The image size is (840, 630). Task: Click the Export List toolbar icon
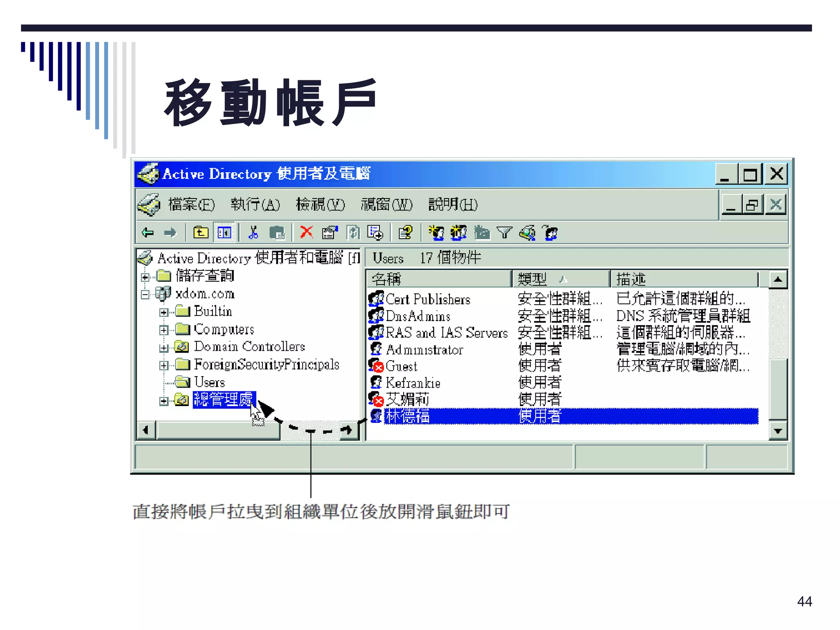375,233
